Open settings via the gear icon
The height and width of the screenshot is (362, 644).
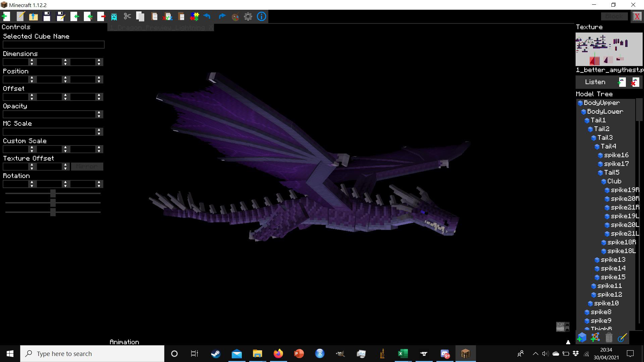tap(248, 16)
